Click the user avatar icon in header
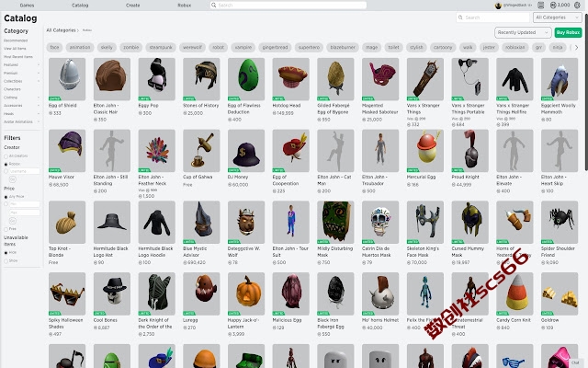The width and height of the screenshot is (588, 368). pyautogui.click(x=498, y=6)
